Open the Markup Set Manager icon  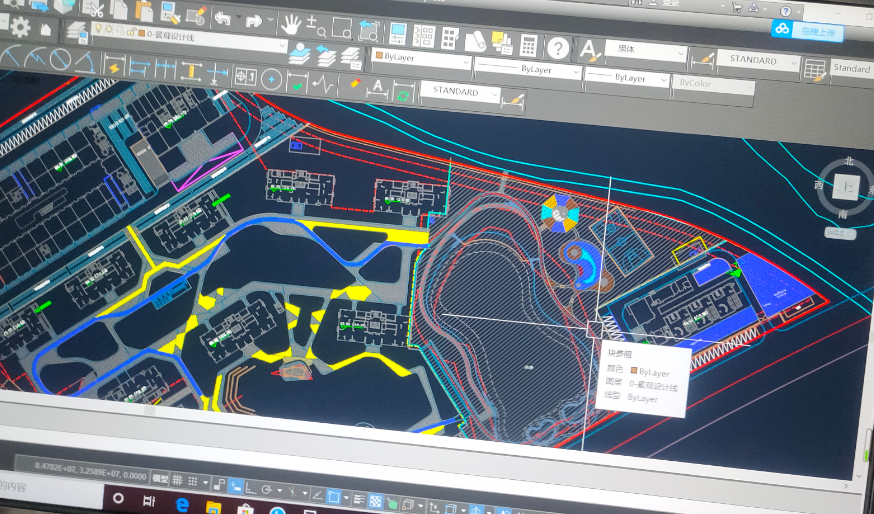502,43
